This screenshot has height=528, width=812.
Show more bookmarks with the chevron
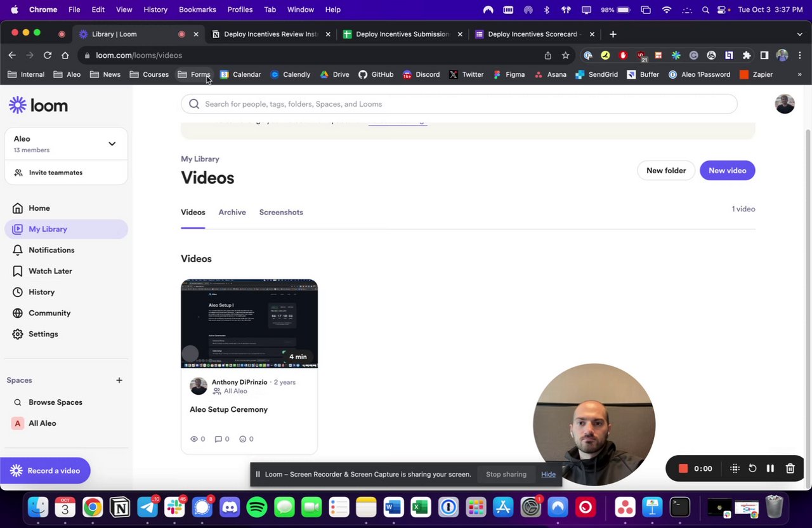pyautogui.click(x=799, y=74)
